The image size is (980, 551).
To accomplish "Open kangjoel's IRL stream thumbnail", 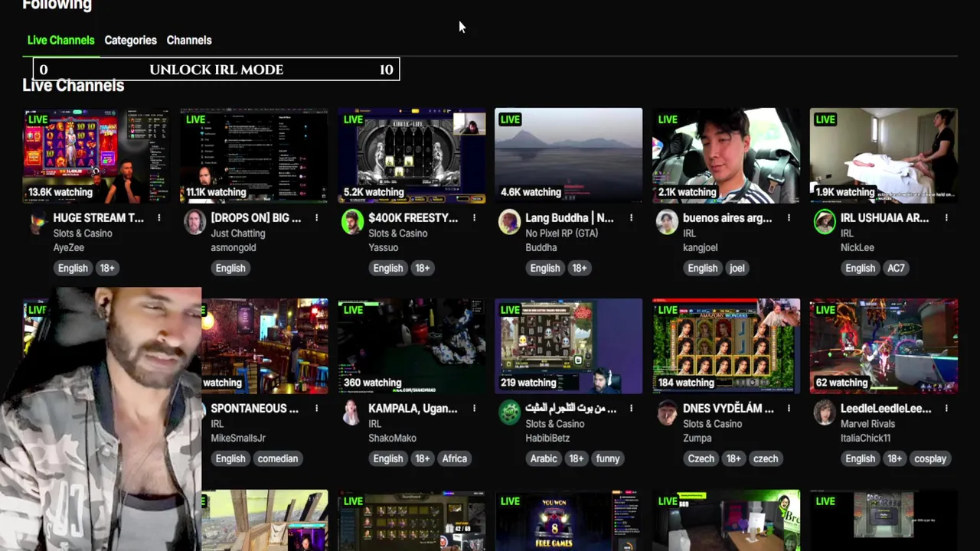I will 727,155.
